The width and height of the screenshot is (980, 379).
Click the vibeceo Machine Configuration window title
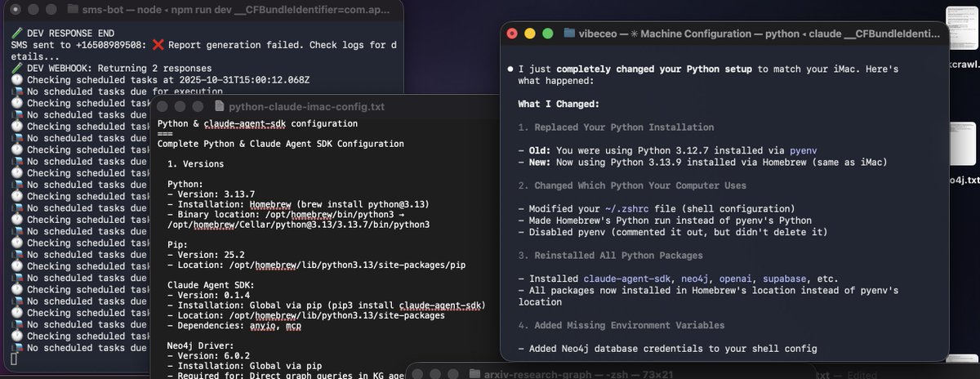point(759,33)
